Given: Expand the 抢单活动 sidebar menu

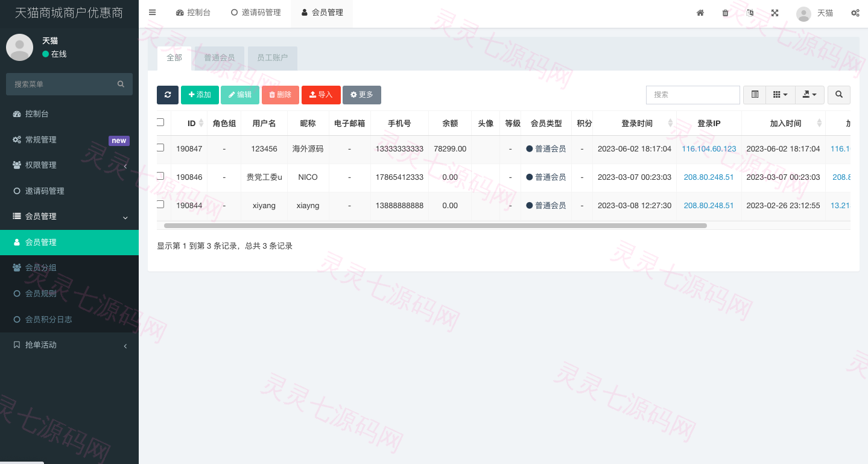Looking at the screenshot, I should (69, 345).
